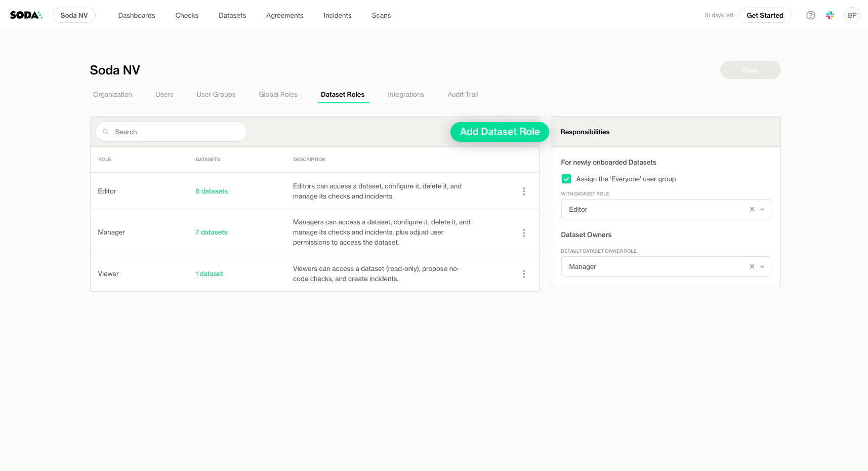Open the Soda NV organization selector

click(x=74, y=15)
